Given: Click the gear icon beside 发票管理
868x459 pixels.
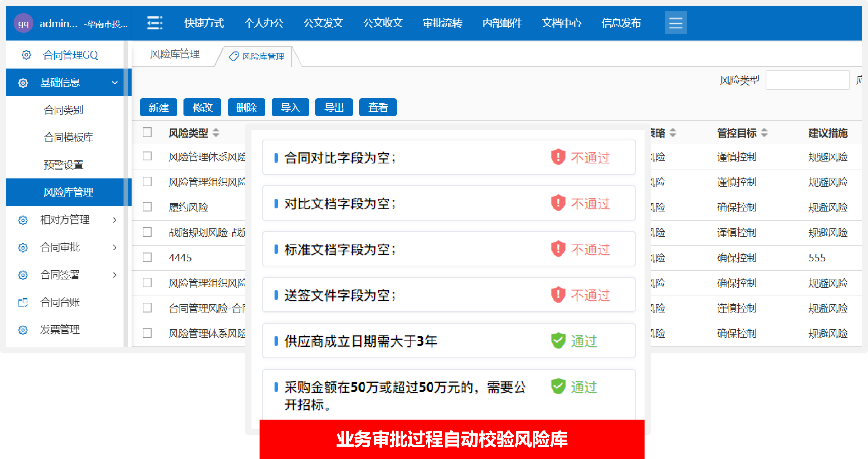Looking at the screenshot, I should (22, 330).
